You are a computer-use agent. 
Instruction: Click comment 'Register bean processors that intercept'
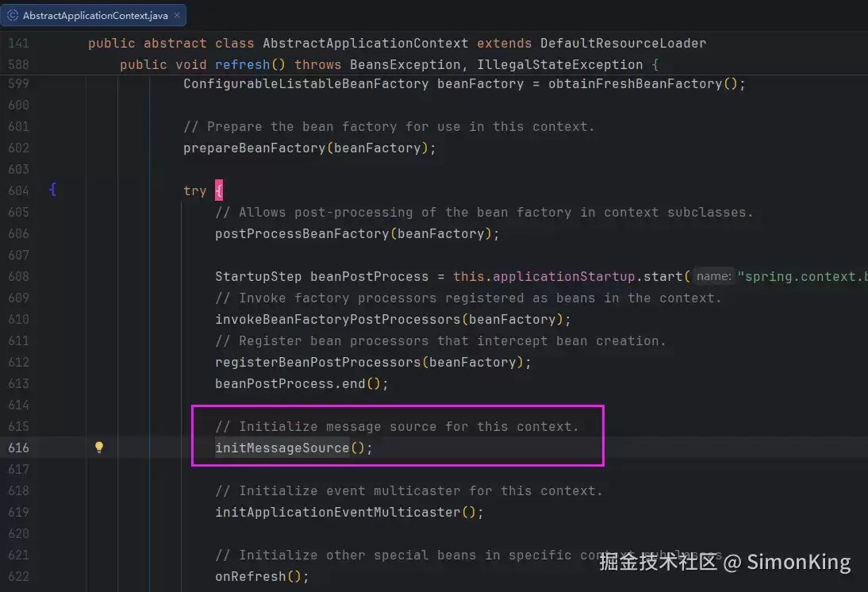440,341
